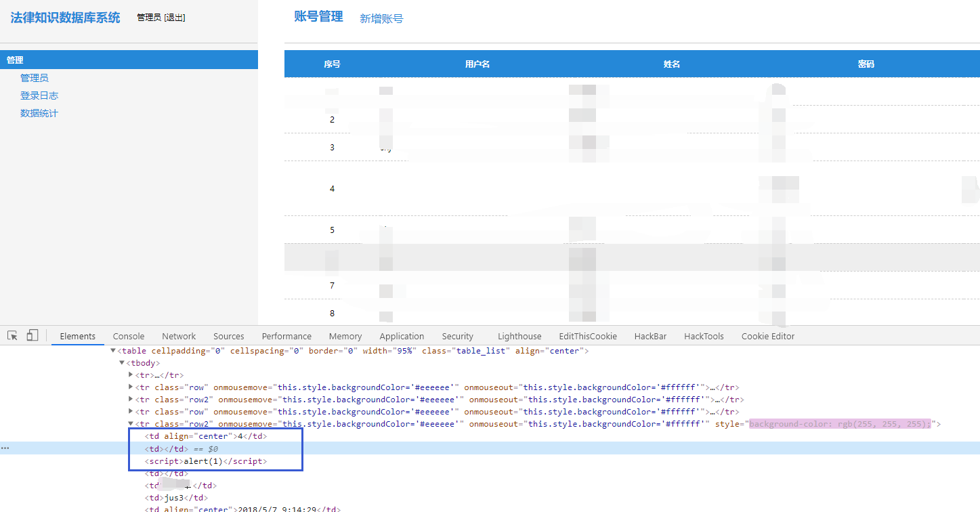980x512 pixels.
Task: Open the Performance tab
Action: (286, 336)
